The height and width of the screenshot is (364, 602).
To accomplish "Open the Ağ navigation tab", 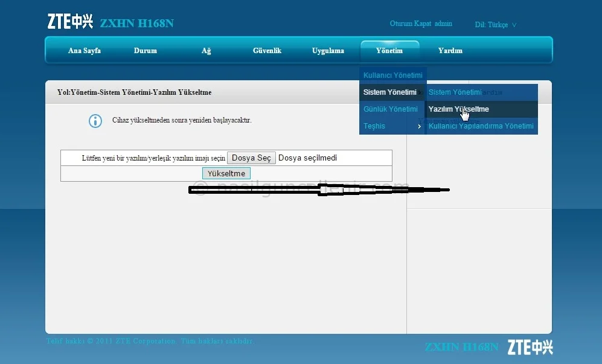I will pos(206,51).
